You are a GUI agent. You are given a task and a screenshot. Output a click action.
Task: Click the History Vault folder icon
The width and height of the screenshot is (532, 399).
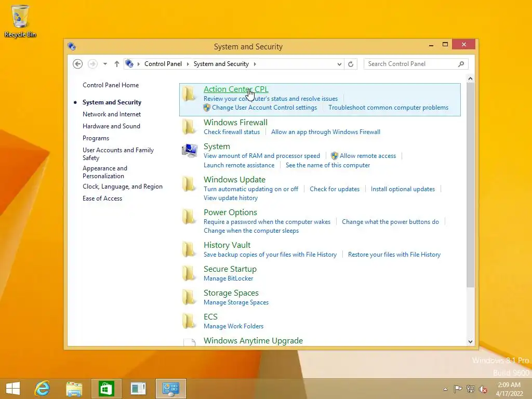(x=189, y=249)
